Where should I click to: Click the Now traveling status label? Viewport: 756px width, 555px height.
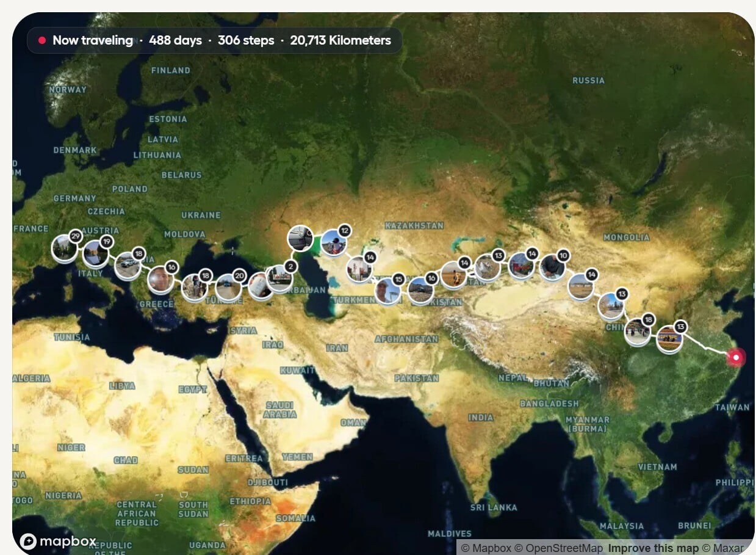click(92, 41)
